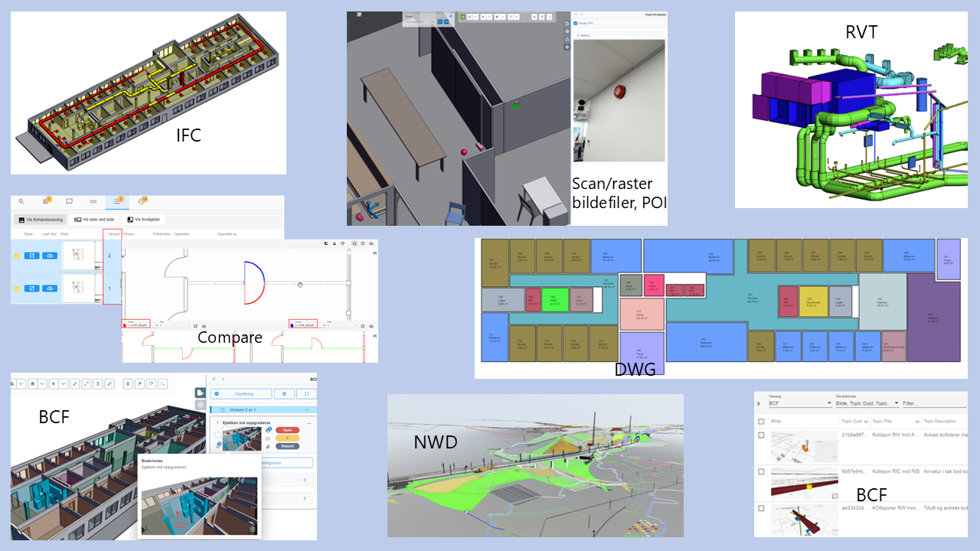980x551 pixels.
Task: Open the Visning dropdown showing BCF
Action: point(800,403)
